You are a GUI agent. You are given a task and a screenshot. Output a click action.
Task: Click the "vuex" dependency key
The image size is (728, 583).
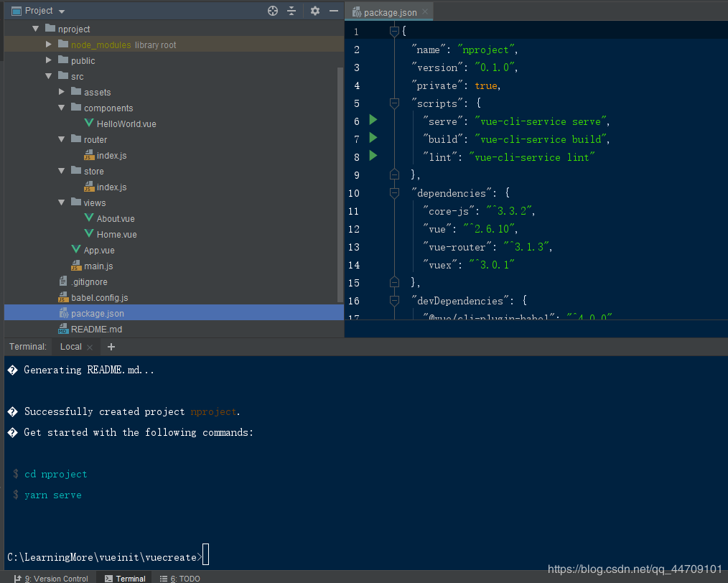440,265
